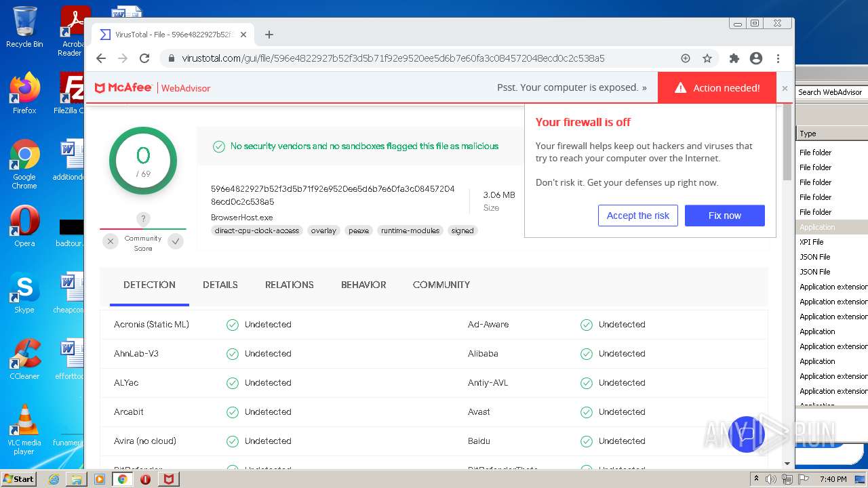The height and width of the screenshot is (488, 868).
Task: Open the RELATIONS tab
Action: point(290,285)
